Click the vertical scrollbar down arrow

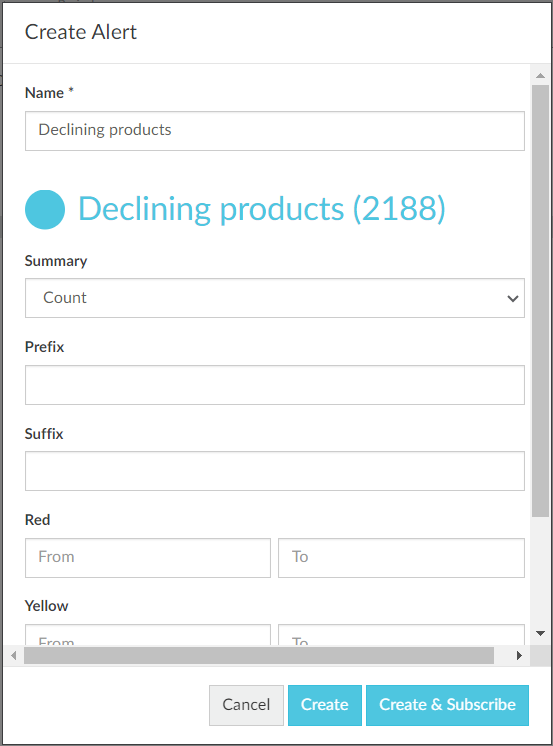click(x=540, y=633)
